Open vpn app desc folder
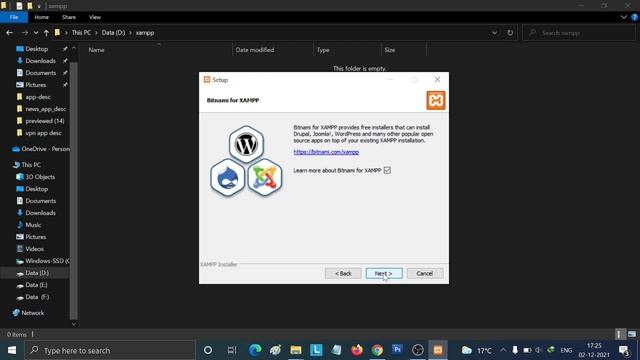This screenshot has width=640, height=360. click(43, 133)
